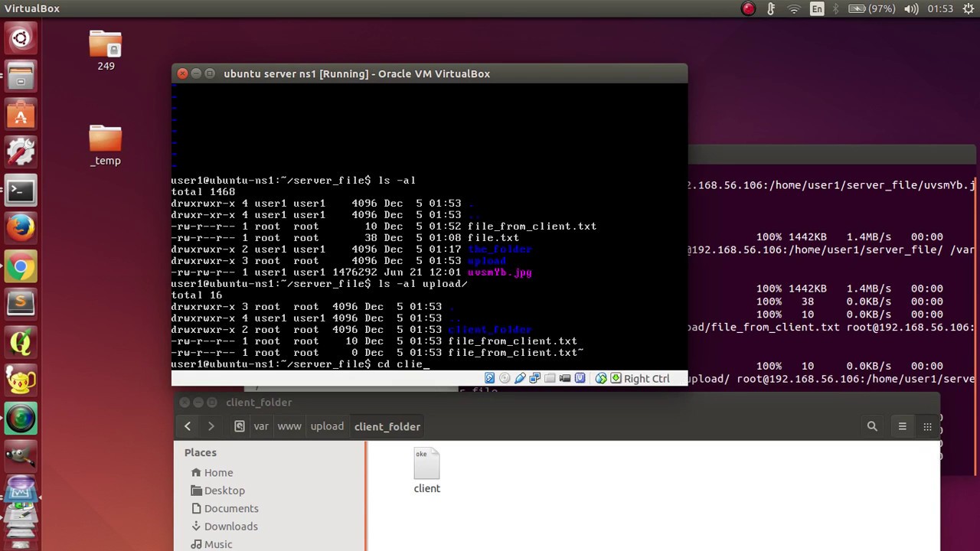Screen dimensions: 980x551
Task: Launch Firefox from the launcher
Action: [21, 229]
